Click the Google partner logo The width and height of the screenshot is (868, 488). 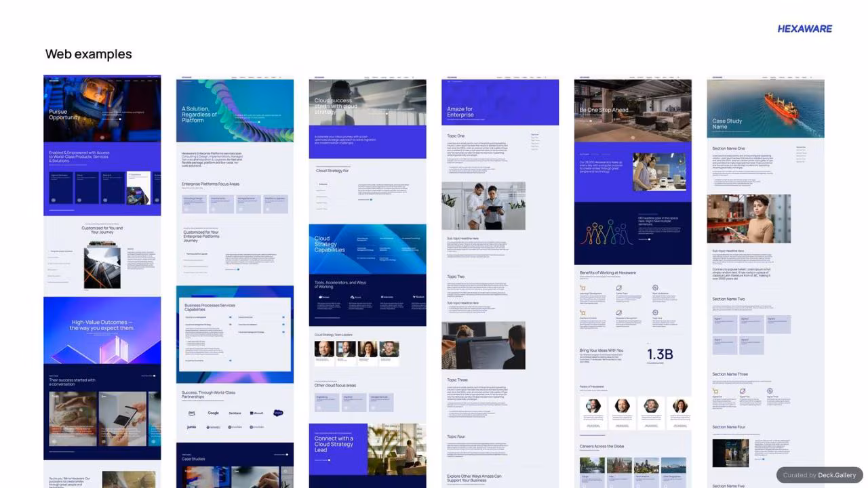(x=213, y=413)
